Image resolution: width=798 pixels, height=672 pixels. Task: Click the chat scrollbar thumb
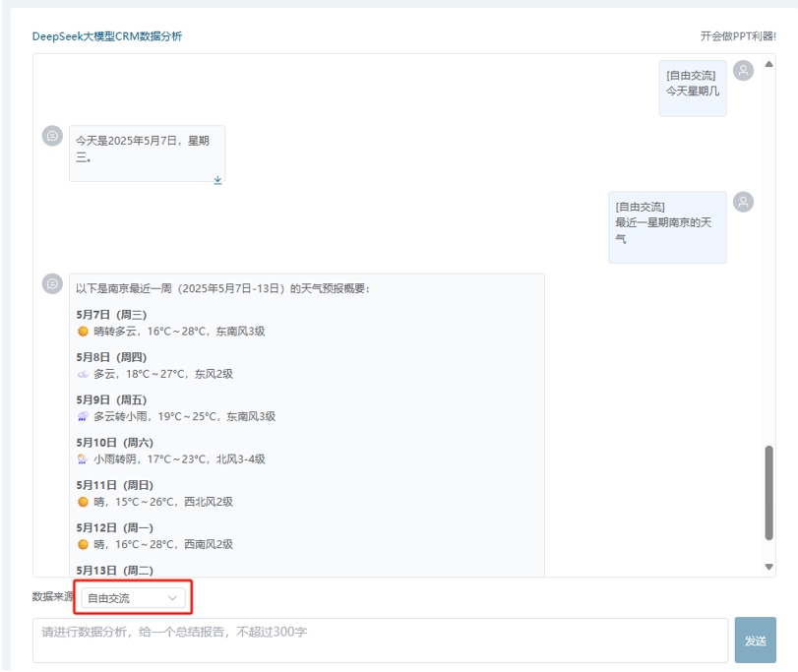point(769,492)
